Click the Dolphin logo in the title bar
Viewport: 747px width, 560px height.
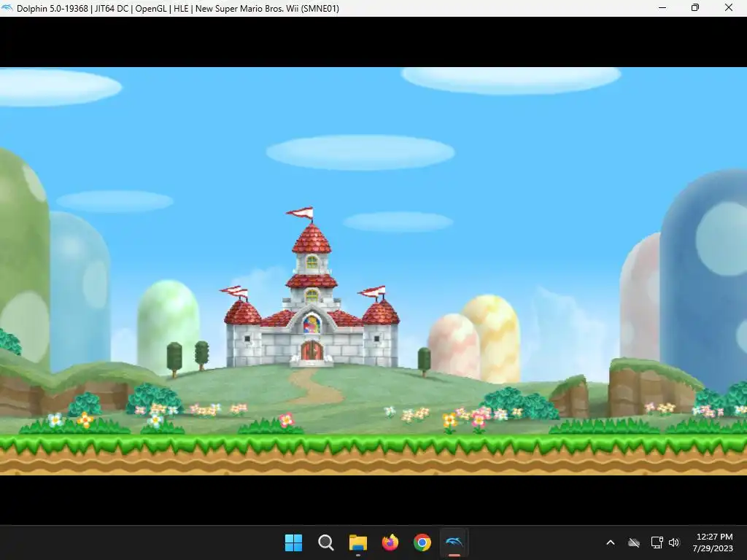[7, 8]
